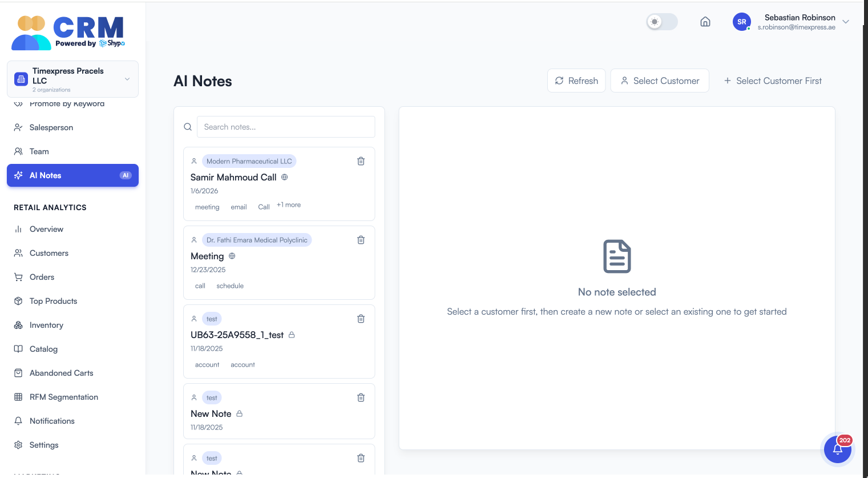Click the Select Customer First button
Image resolution: width=868 pixels, height=478 pixels.
[x=773, y=81]
